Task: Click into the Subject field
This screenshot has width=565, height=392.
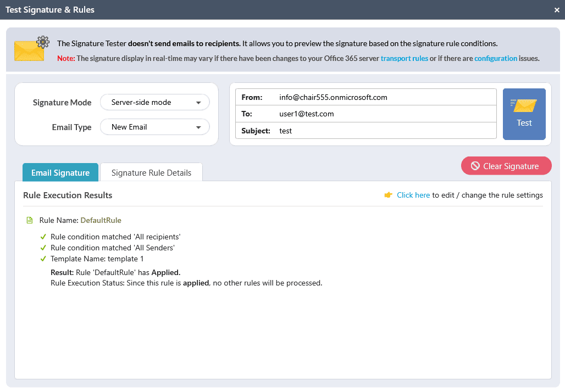Action: (385, 131)
